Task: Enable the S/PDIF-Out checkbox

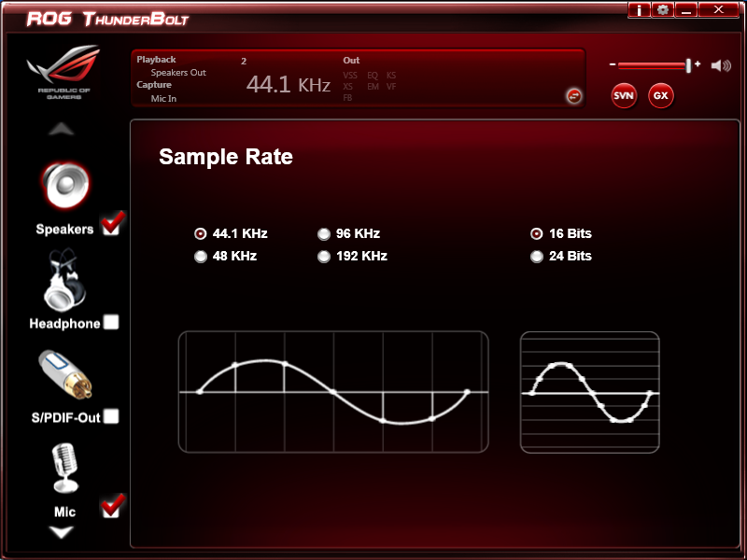Action: [x=111, y=416]
